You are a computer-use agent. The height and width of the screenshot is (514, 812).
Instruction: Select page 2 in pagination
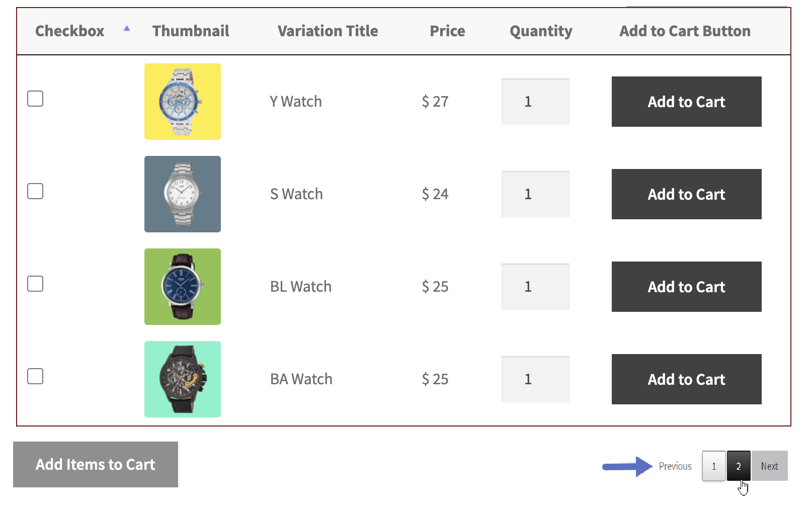pyautogui.click(x=739, y=466)
